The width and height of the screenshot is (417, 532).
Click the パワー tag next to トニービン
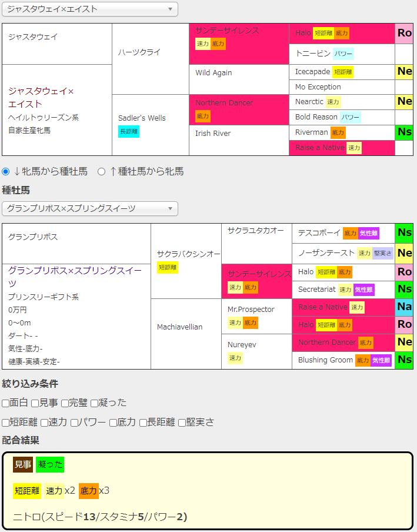(x=343, y=54)
